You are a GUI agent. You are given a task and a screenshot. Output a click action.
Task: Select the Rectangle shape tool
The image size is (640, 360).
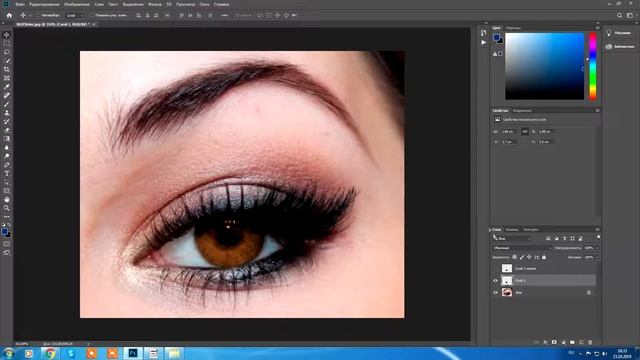click(7, 191)
